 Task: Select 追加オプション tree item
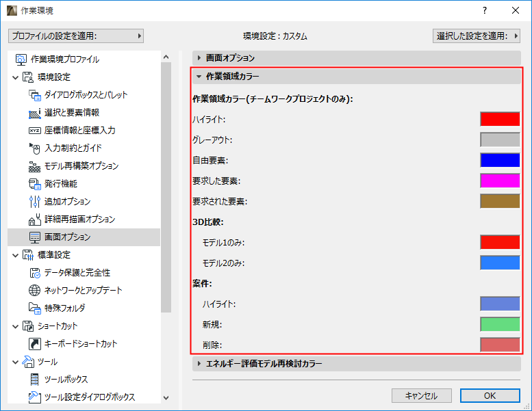coord(68,202)
